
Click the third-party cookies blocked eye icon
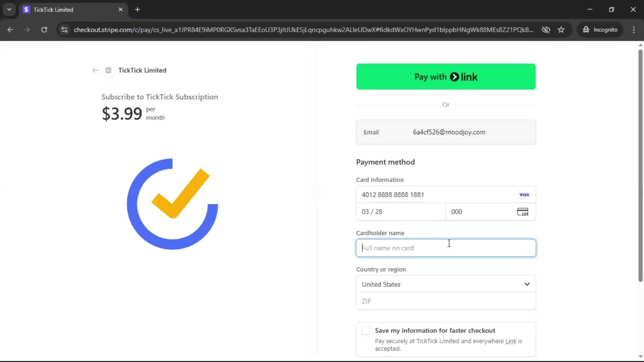(546, 30)
